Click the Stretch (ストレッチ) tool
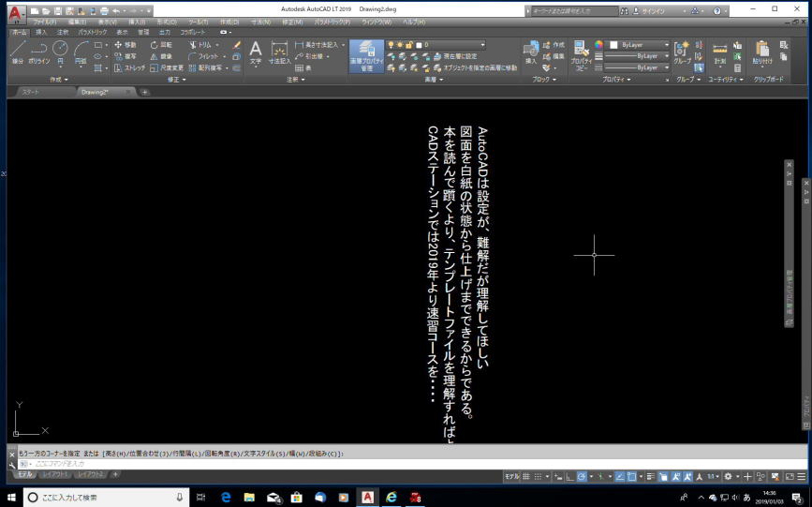The height and width of the screenshot is (507, 812). [129, 67]
